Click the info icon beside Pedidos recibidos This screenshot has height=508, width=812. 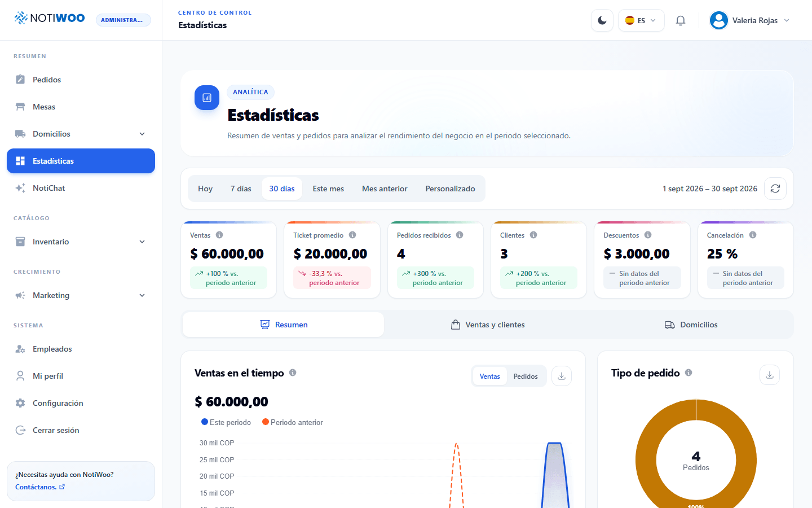(460, 235)
